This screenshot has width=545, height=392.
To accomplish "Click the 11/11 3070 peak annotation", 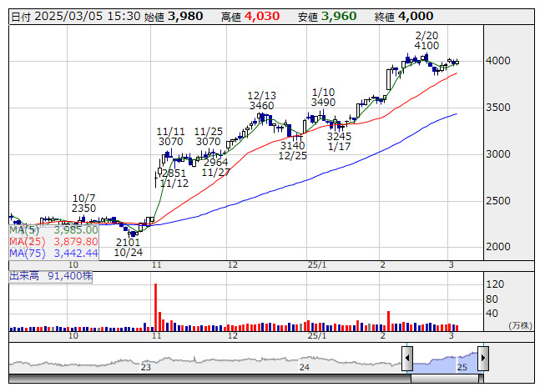I will (170, 137).
